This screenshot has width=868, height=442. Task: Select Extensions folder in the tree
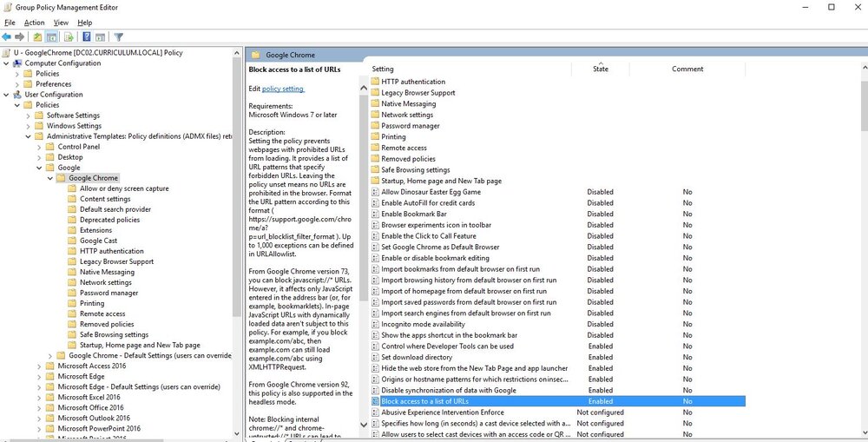click(x=95, y=230)
